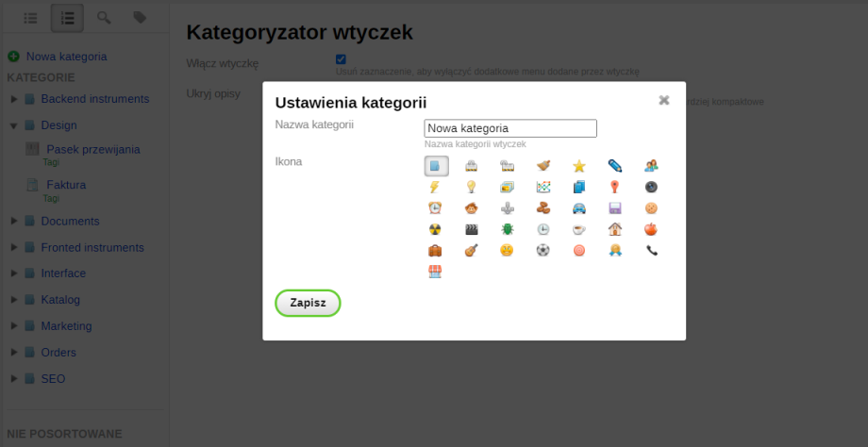Choose the stacked photos icon
This screenshot has width=868, height=447.
pos(507,188)
